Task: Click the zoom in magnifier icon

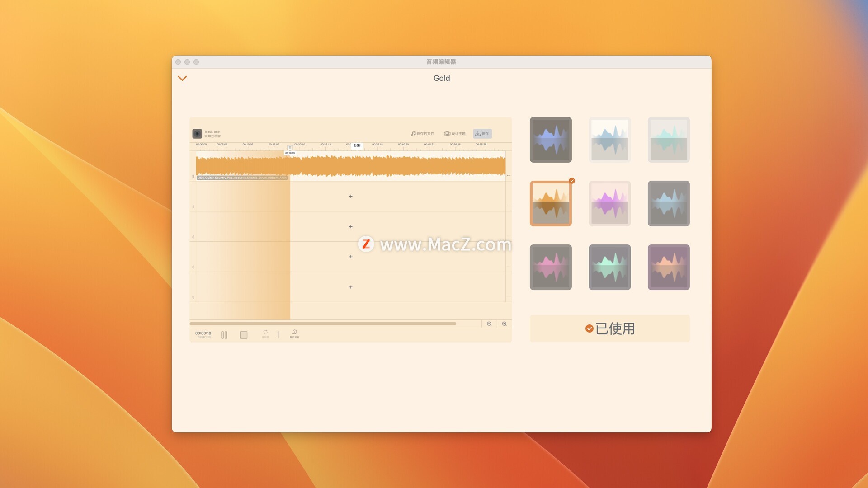Action: pos(505,324)
